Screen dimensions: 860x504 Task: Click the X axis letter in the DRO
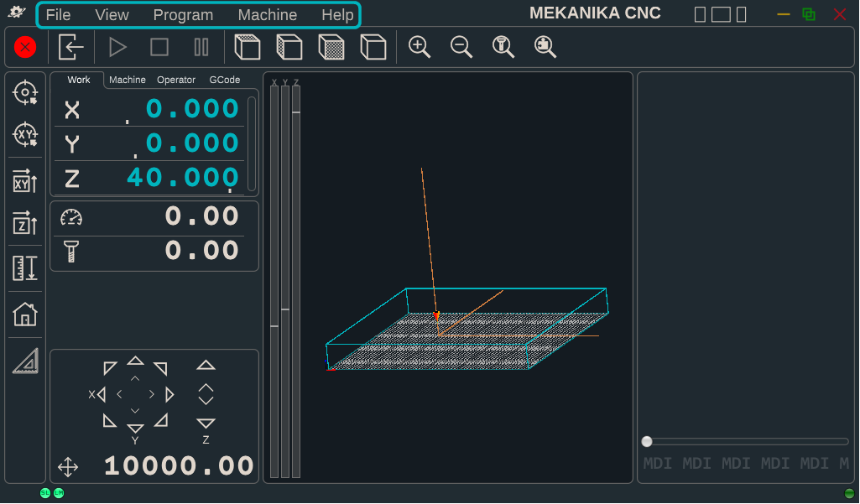[72, 110]
